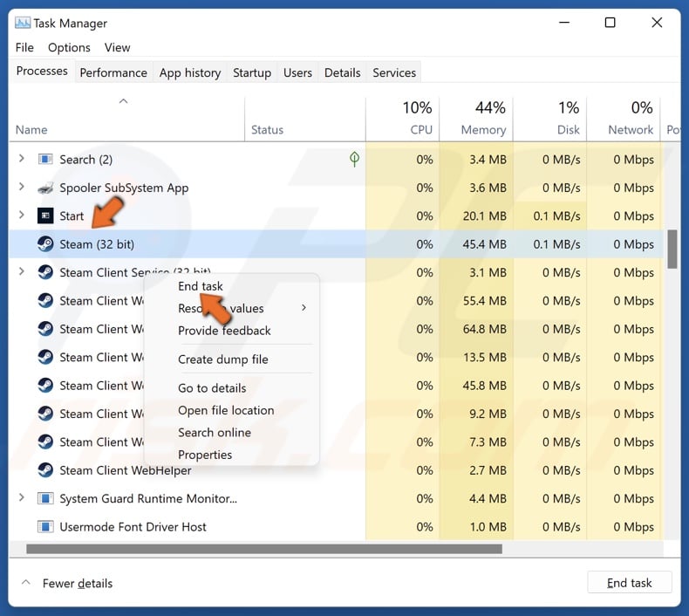Open the Resource values submenu arrow
This screenshot has height=616, width=689.
click(304, 308)
